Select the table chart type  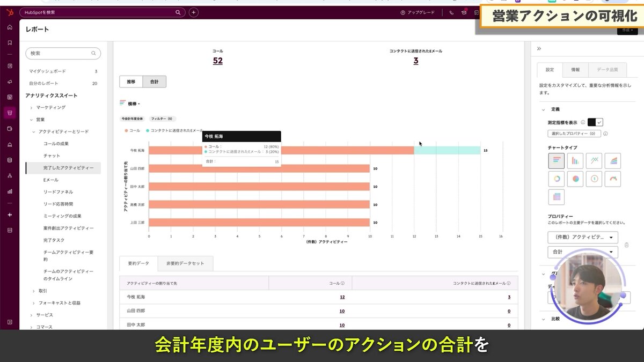click(557, 198)
